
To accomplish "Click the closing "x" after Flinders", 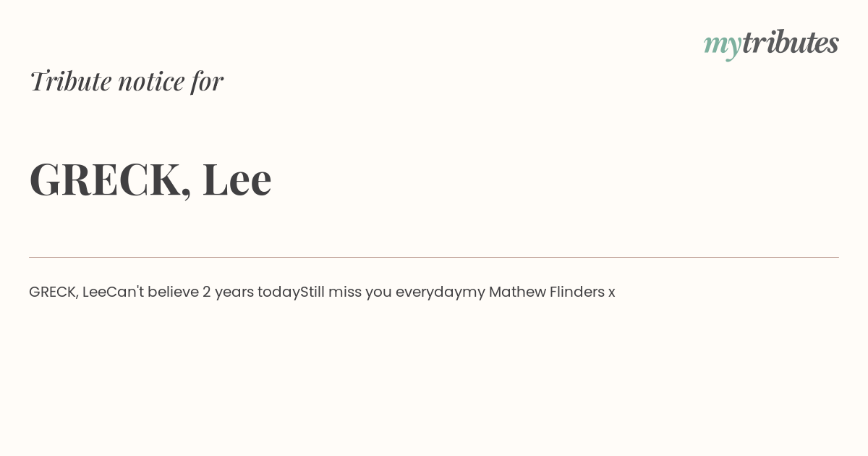I will (x=611, y=293).
